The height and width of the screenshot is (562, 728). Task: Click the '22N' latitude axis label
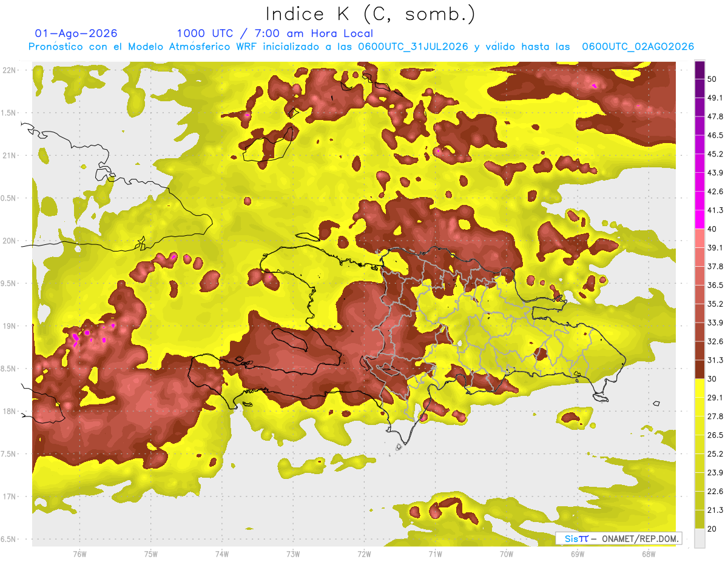(x=10, y=70)
